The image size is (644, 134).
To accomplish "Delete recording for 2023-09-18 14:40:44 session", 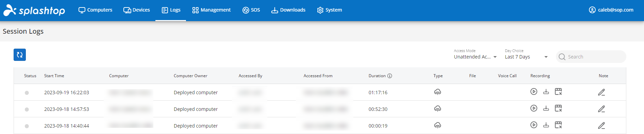I will click(558, 125).
